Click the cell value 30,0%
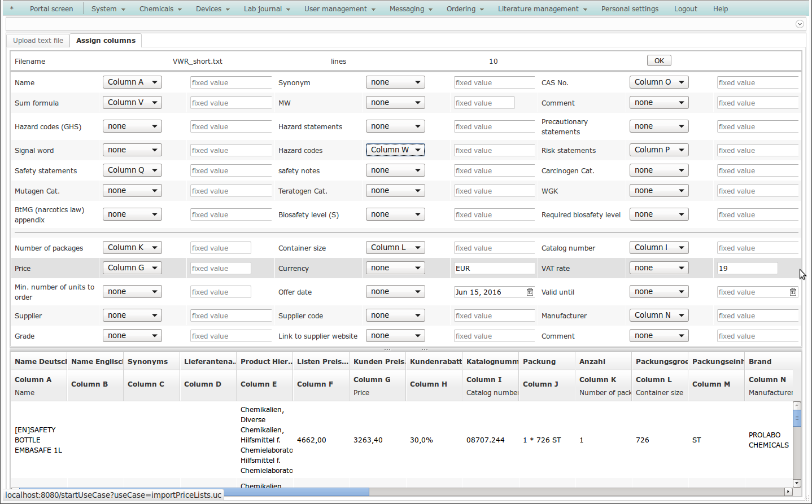 421,440
